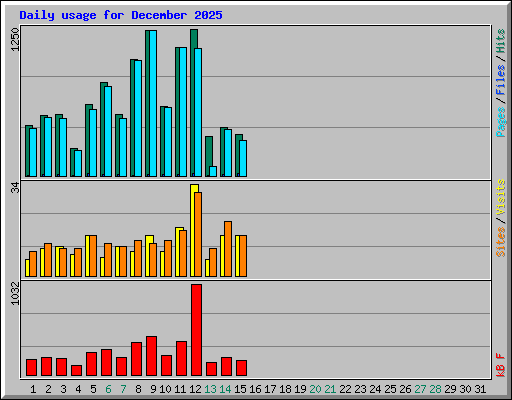Click the 'Visits' legend label
The height and width of the screenshot is (400, 512).
(x=500, y=197)
